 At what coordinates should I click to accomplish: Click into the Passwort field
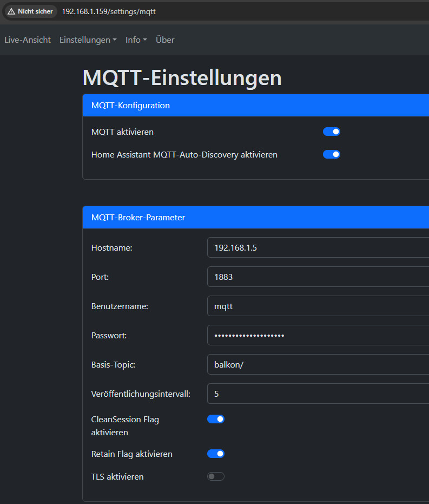click(318, 335)
